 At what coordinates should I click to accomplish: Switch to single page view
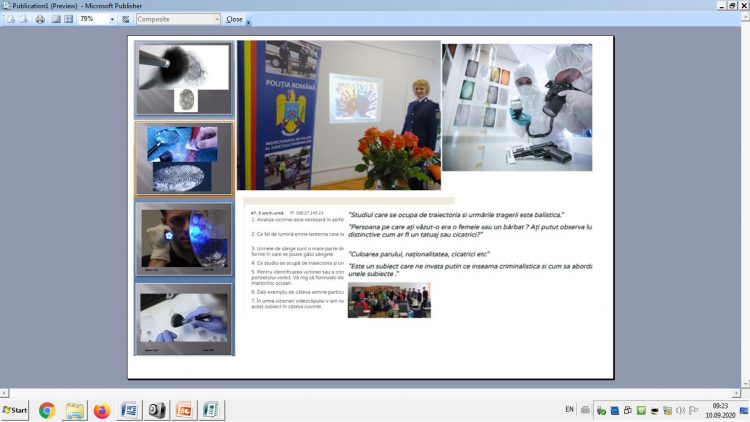(56, 19)
